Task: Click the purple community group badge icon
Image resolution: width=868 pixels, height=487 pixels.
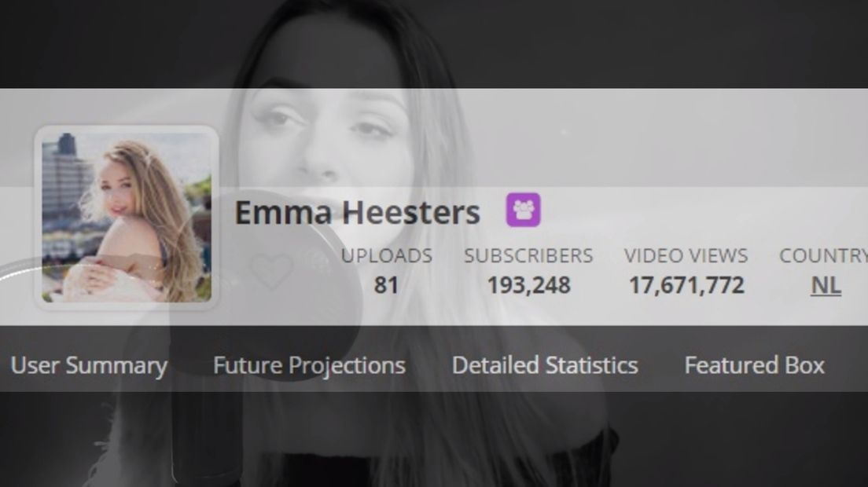Action: (x=523, y=210)
